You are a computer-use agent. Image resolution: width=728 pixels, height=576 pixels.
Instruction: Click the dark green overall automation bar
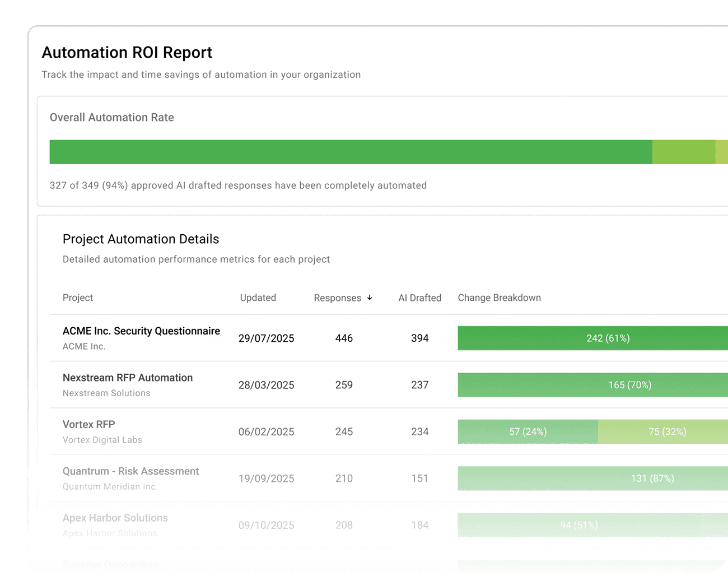(x=351, y=152)
